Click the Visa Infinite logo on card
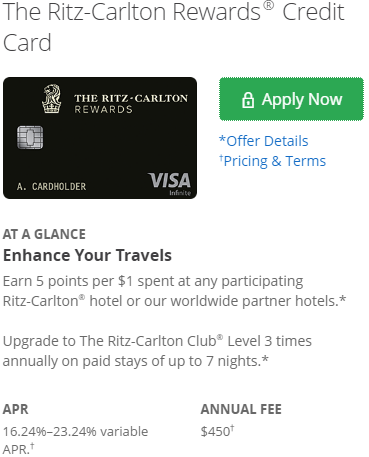The height and width of the screenshot is (457, 369). [x=170, y=184]
